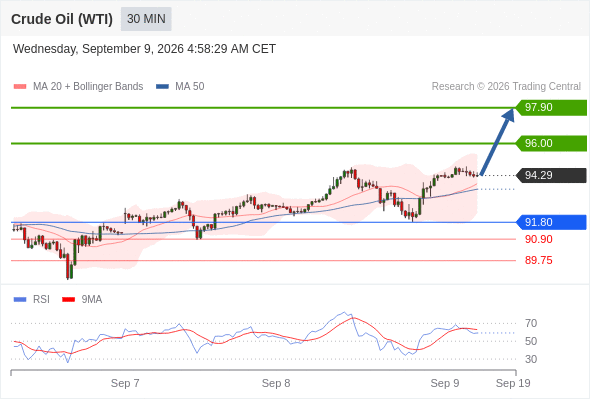590x400 pixels.
Task: Toggle the MA 50 legend label
Action: tap(190, 87)
